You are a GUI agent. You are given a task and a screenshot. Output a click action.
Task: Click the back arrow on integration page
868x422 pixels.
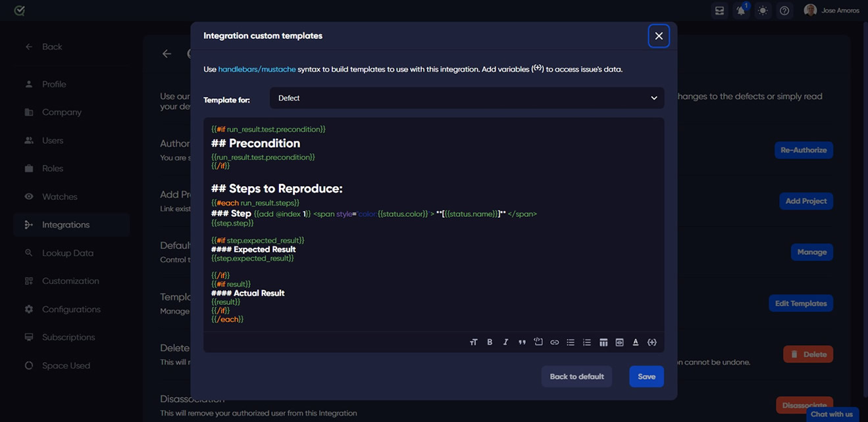[x=166, y=54]
